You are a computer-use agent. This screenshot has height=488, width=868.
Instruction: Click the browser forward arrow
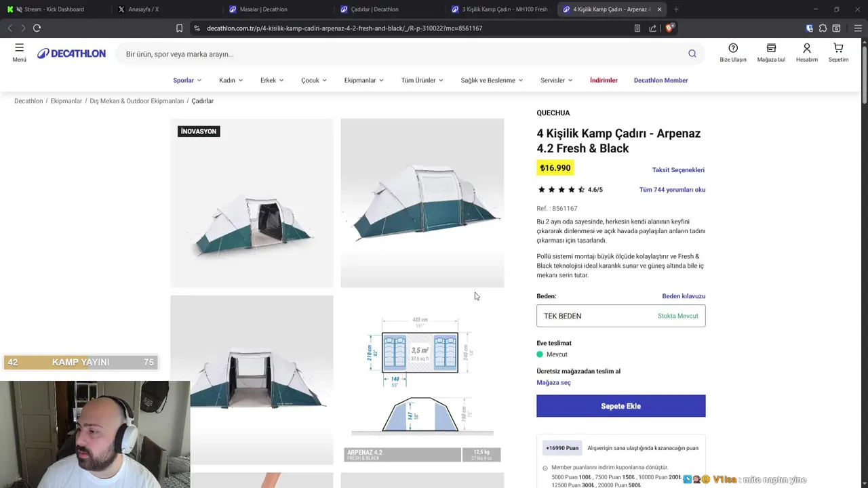point(22,28)
